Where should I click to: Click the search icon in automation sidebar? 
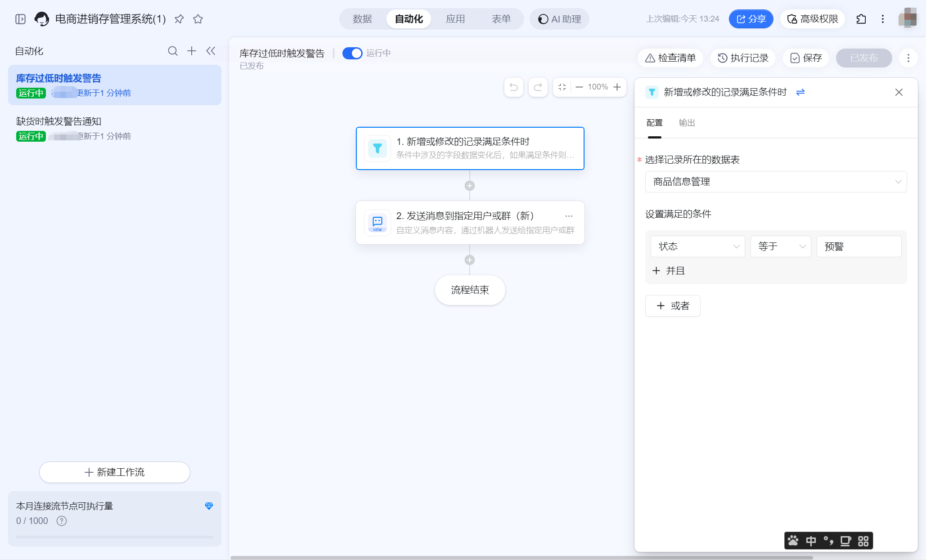click(x=173, y=51)
